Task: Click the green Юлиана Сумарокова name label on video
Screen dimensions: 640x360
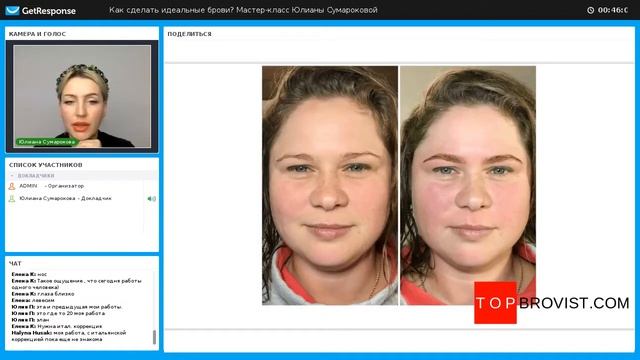Action: 47,142
